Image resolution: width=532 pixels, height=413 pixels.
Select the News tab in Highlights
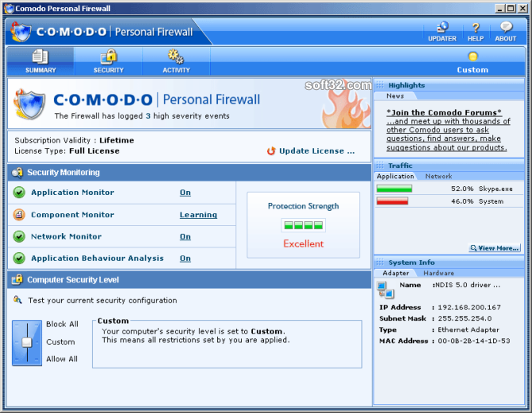tap(395, 96)
